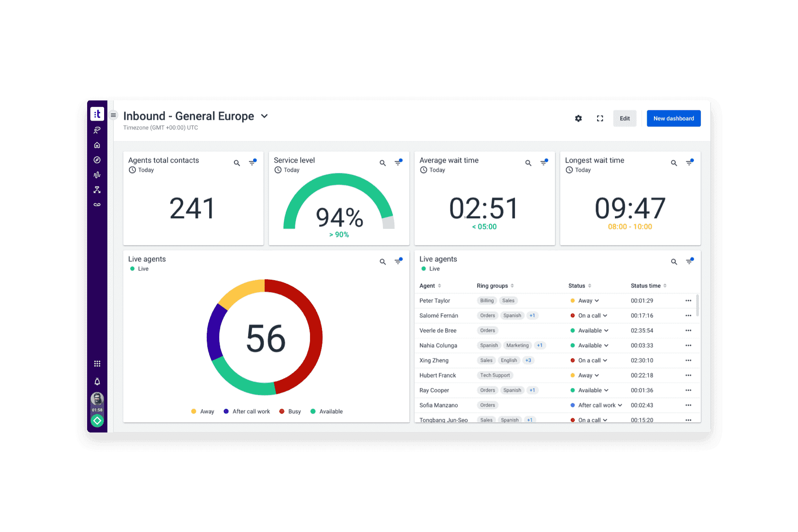The width and height of the screenshot is (798, 532).
Task: Select the reporting arrows icon in sidebar
Action: (97, 189)
